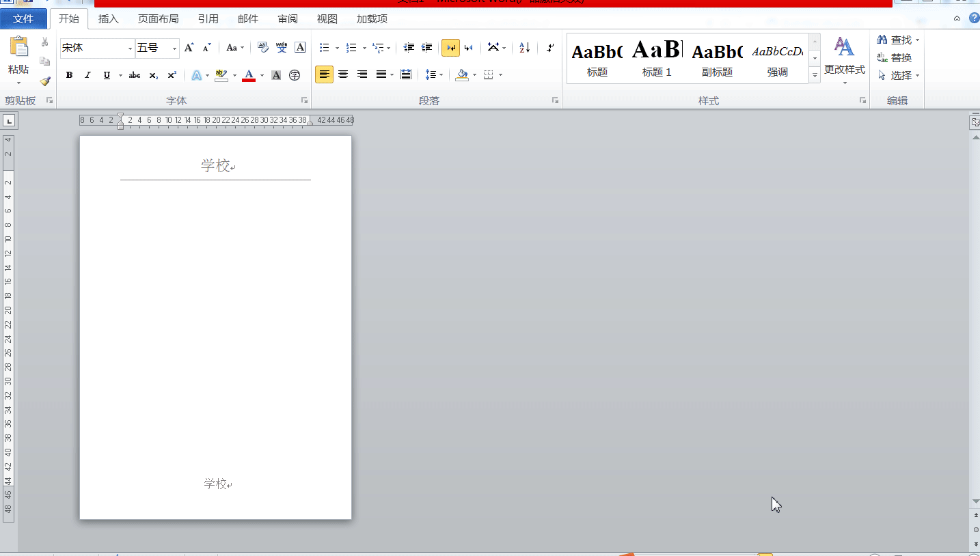Click the text highlight color button
The image size is (980, 556).
(x=221, y=75)
